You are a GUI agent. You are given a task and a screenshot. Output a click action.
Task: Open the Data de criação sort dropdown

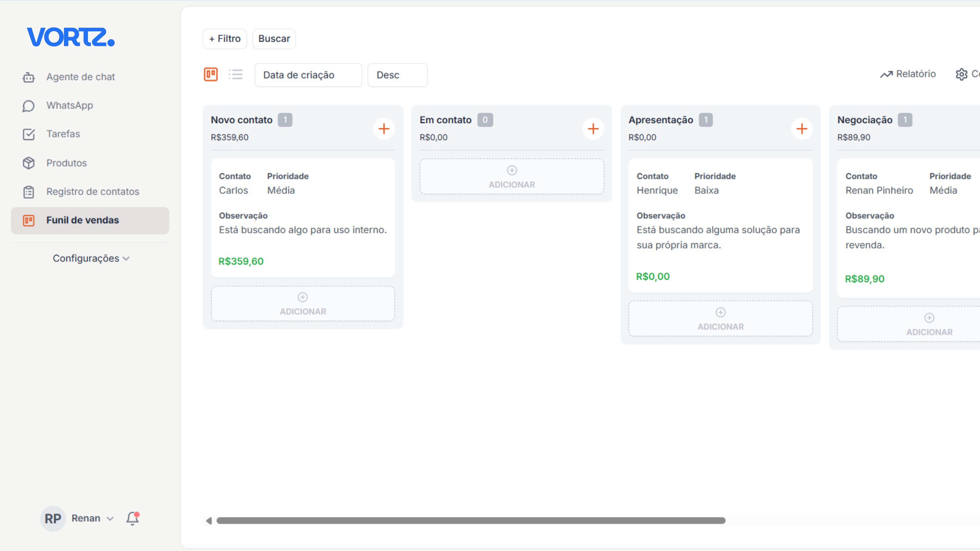(308, 74)
